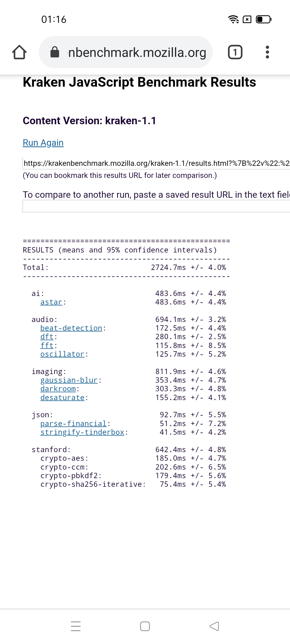This screenshot has width=290, height=644.
Task: Open the beat-detection test link
Action: pyautogui.click(x=71, y=328)
